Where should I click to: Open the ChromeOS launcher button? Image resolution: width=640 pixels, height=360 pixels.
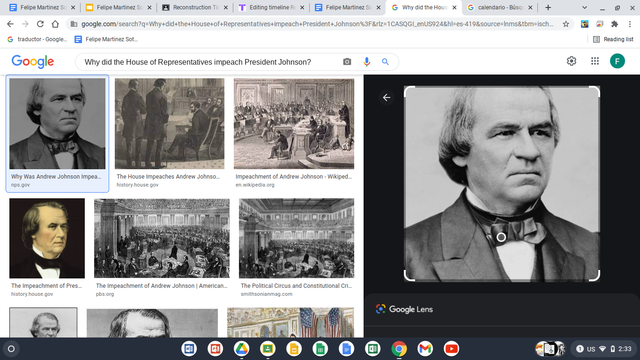[x=11, y=349]
